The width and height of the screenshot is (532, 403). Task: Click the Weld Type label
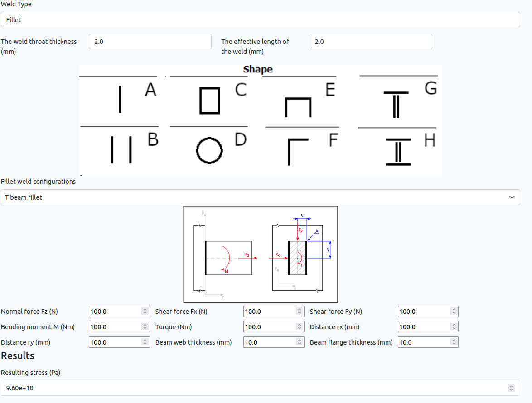[16, 4]
